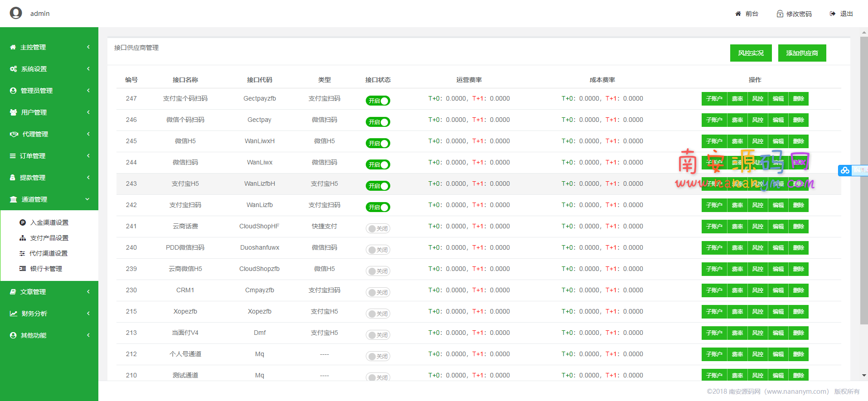This screenshot has height=401, width=868.
Task: Click interface code Gectpayzfb
Action: 260,98
